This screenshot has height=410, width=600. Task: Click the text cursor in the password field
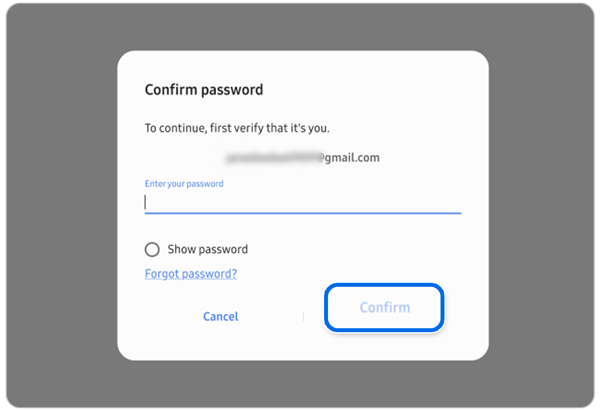[146, 202]
